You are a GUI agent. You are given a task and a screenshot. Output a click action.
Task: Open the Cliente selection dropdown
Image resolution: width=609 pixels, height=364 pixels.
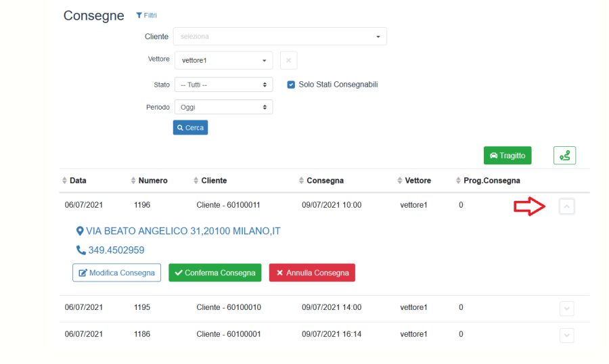279,37
